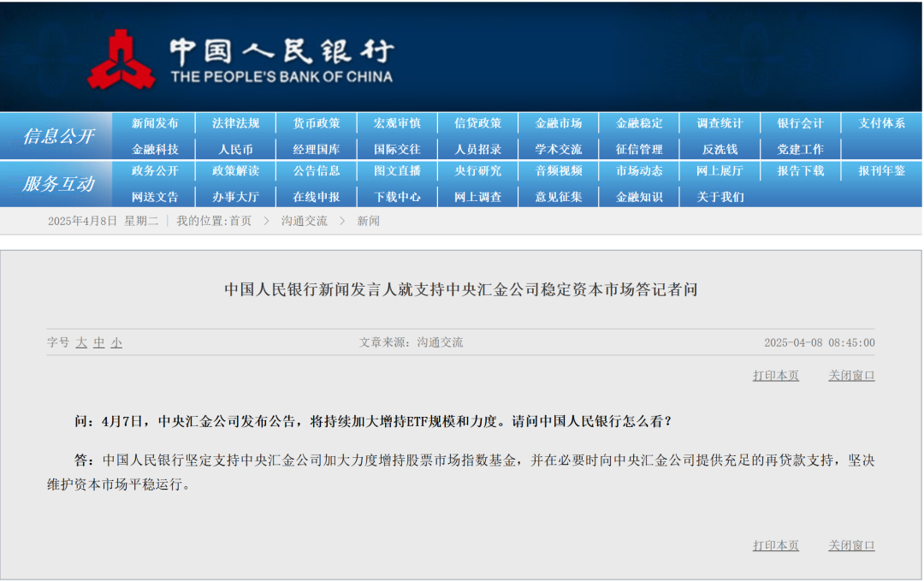Visit 网上调查 page
Screen dimensions: 924x582
point(478,197)
